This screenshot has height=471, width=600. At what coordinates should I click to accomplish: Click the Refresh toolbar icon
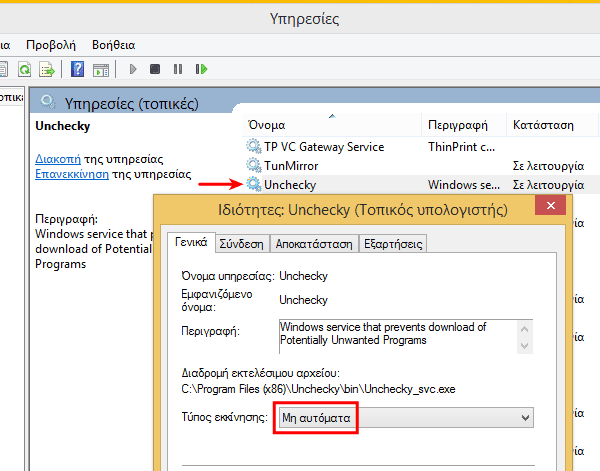click(x=25, y=69)
